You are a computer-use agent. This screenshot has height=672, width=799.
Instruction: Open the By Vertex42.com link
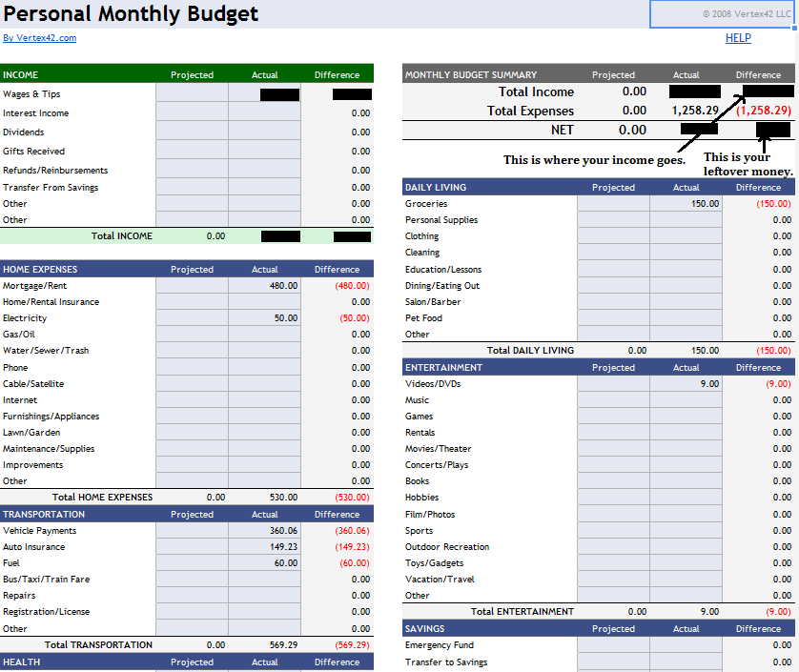point(40,38)
